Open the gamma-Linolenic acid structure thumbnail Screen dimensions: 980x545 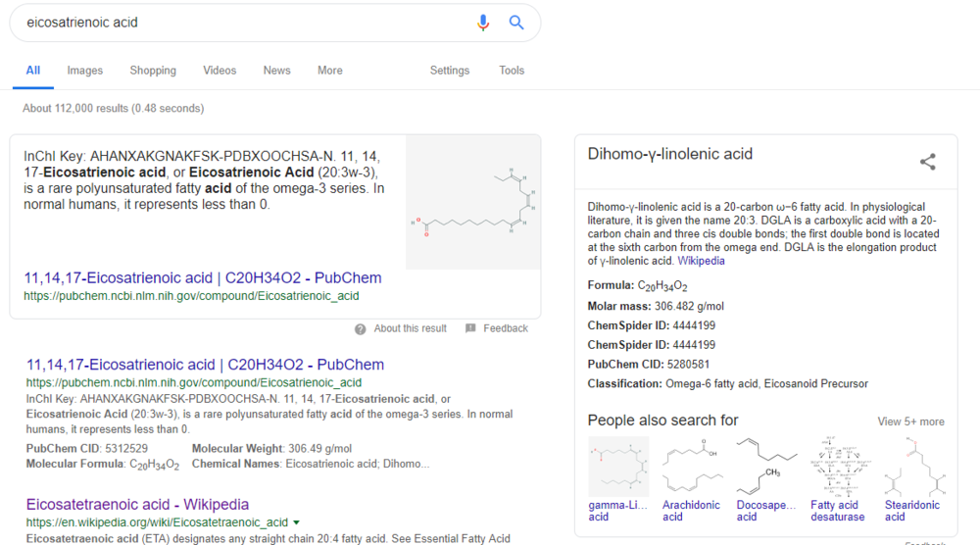[x=617, y=466]
